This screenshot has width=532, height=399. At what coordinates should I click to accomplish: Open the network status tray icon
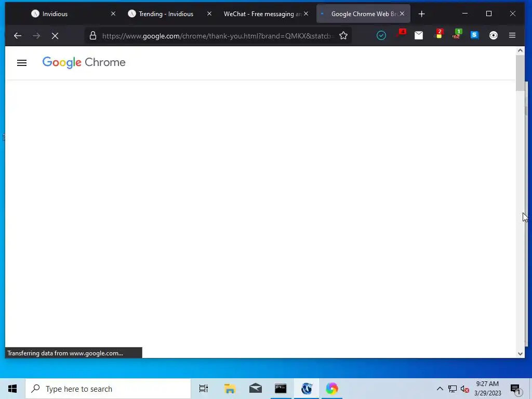(453, 389)
